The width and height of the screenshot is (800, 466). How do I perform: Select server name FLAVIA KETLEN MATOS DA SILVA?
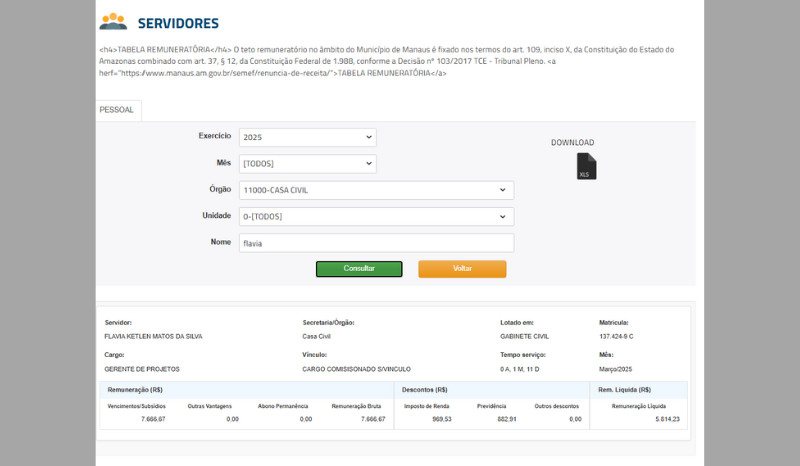pyautogui.click(x=153, y=336)
